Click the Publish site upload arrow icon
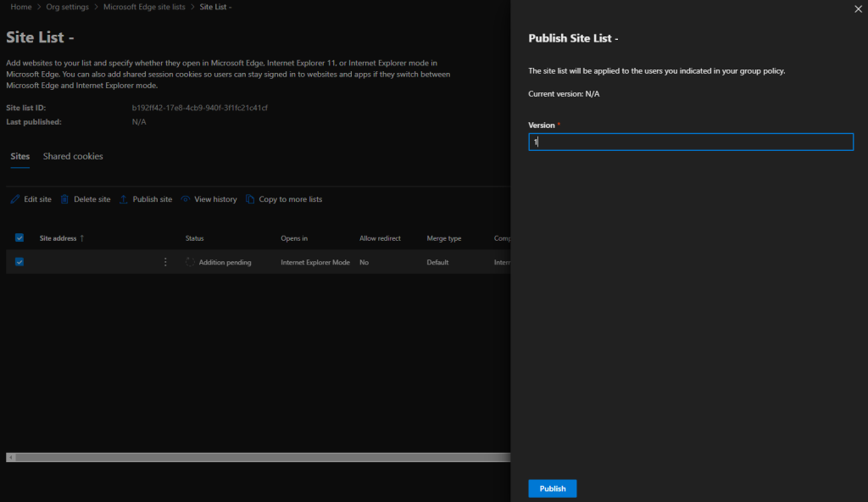The height and width of the screenshot is (502, 868). tap(124, 199)
